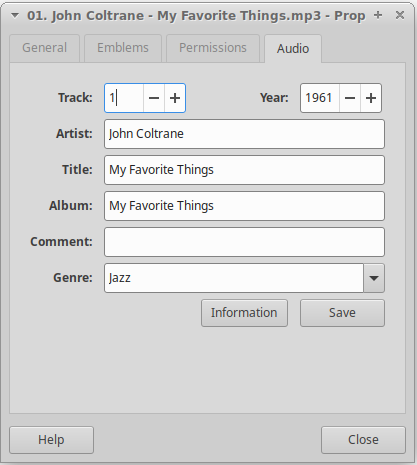Image resolution: width=417 pixels, height=465 pixels.
Task: Close window using title bar X
Action: 400,15
